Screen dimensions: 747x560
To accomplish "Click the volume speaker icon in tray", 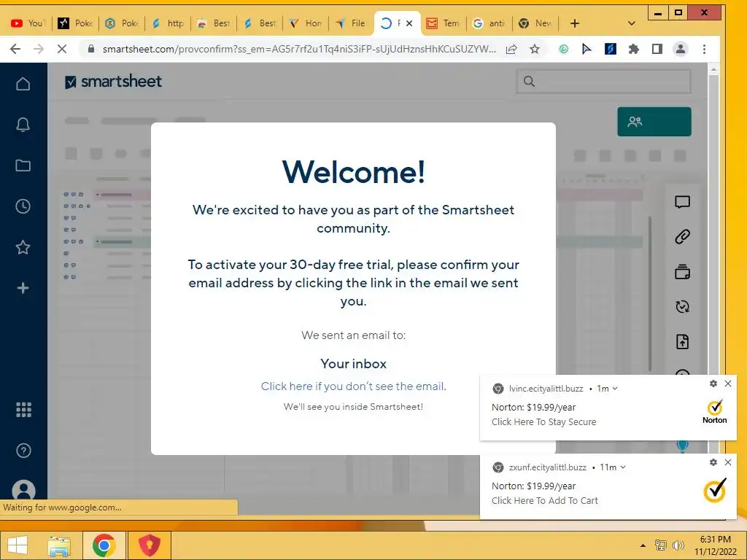I will pyautogui.click(x=678, y=545).
